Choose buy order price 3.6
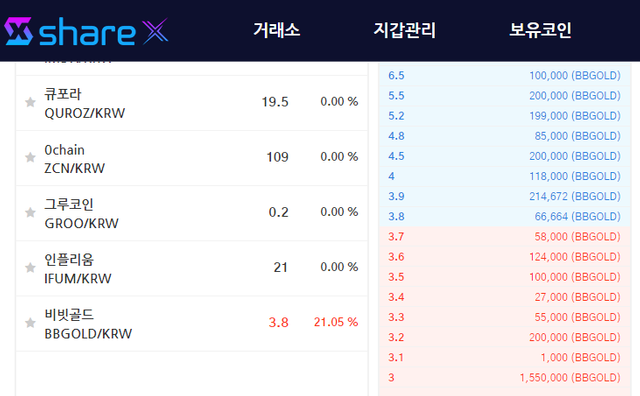 pyautogui.click(x=396, y=257)
